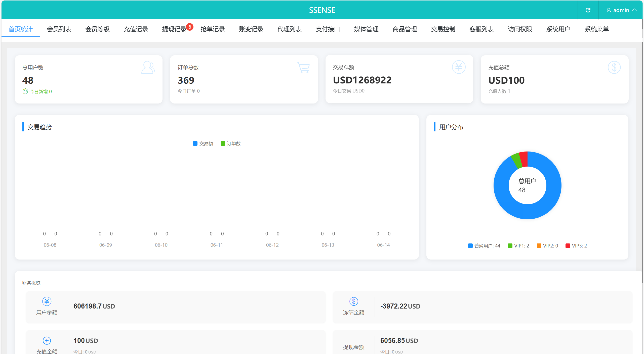The height and width of the screenshot is (354, 644).
Task: Toggle the 订单数 legend series
Action: [231, 144]
